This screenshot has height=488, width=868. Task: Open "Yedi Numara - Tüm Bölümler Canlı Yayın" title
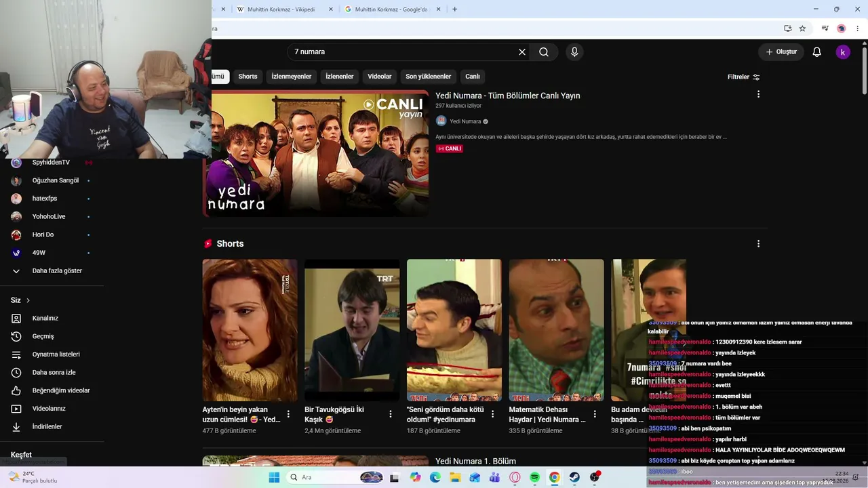[x=508, y=96]
